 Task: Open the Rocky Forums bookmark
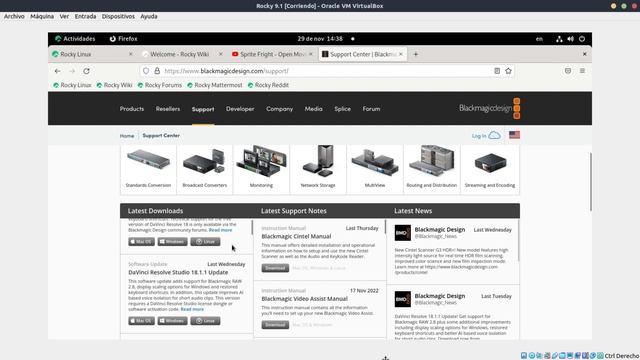(160, 85)
